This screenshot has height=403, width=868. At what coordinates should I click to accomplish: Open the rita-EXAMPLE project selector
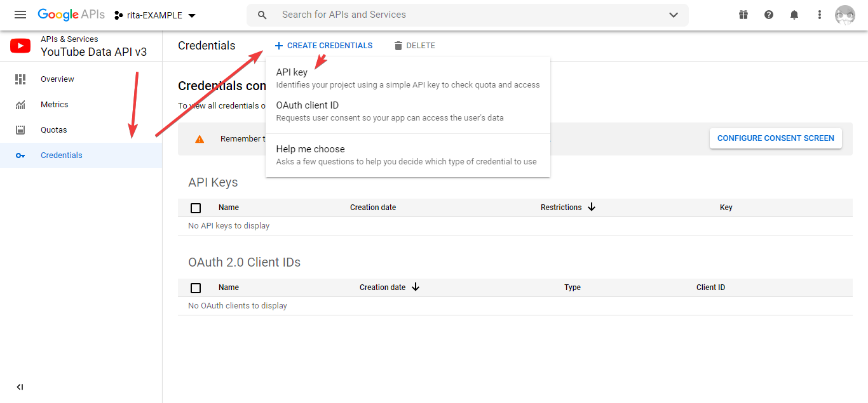tap(155, 15)
